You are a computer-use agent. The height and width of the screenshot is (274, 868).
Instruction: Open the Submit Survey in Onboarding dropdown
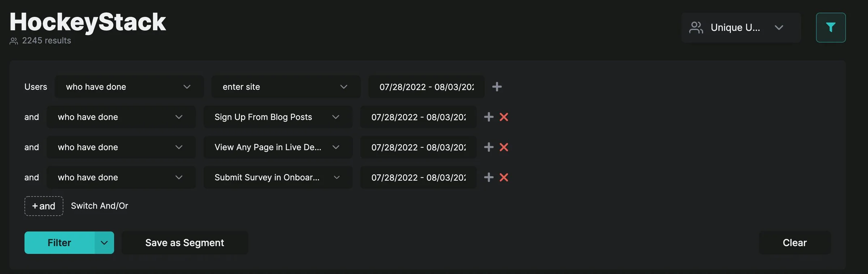tap(278, 177)
